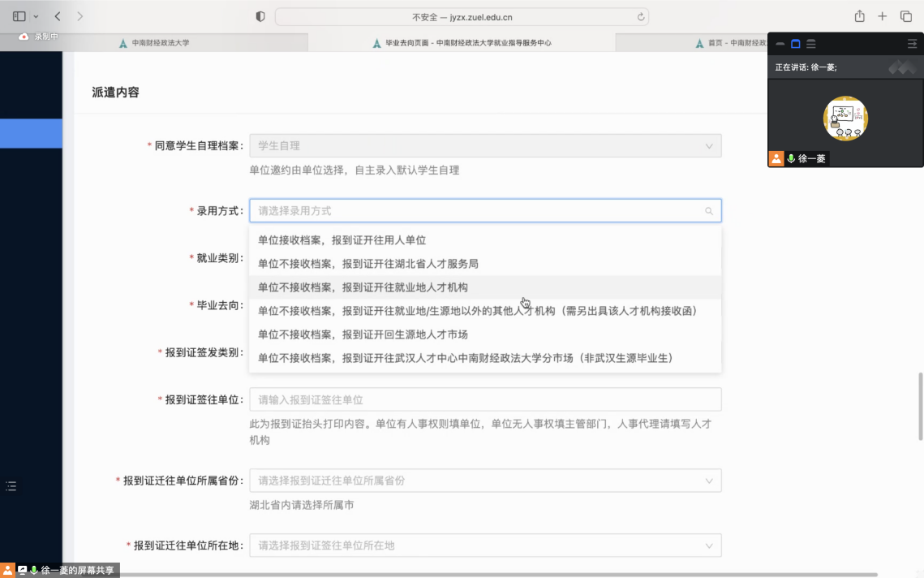Switch to the 首页 browser tab

coord(730,43)
